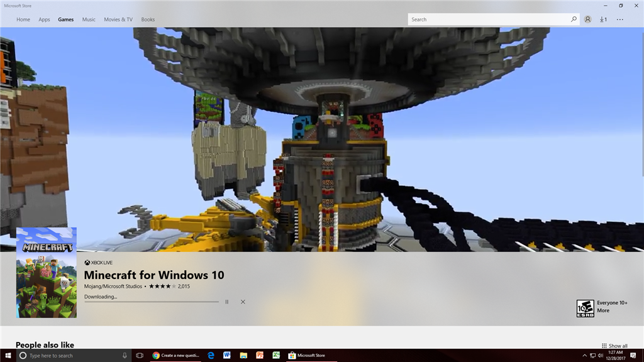Open the user account icon
644x362 pixels.
click(x=588, y=19)
